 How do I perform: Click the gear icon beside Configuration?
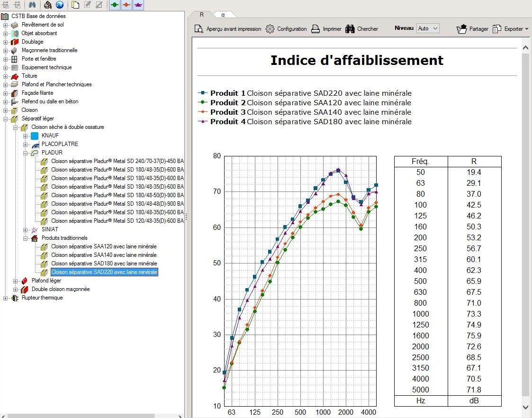point(270,29)
